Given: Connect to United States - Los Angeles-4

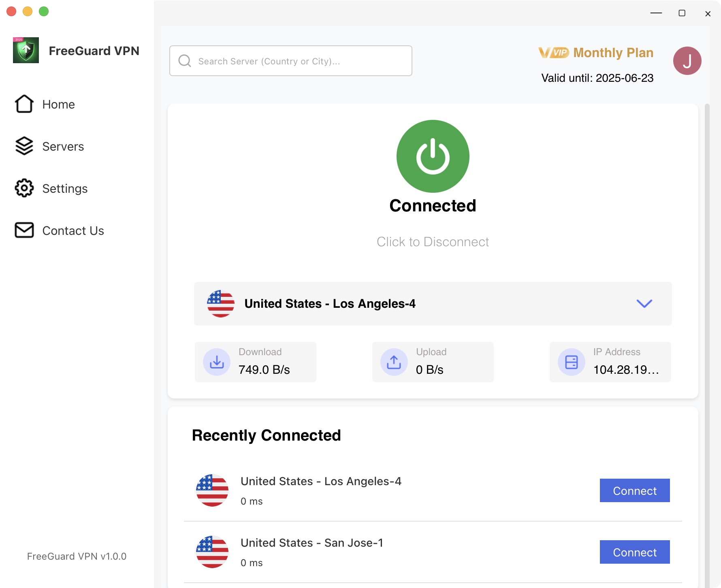Looking at the screenshot, I should [635, 490].
